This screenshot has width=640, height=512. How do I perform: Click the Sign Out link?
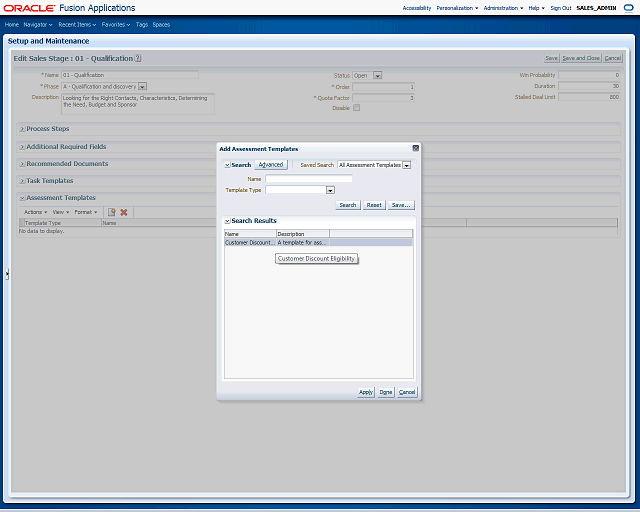coord(561,8)
